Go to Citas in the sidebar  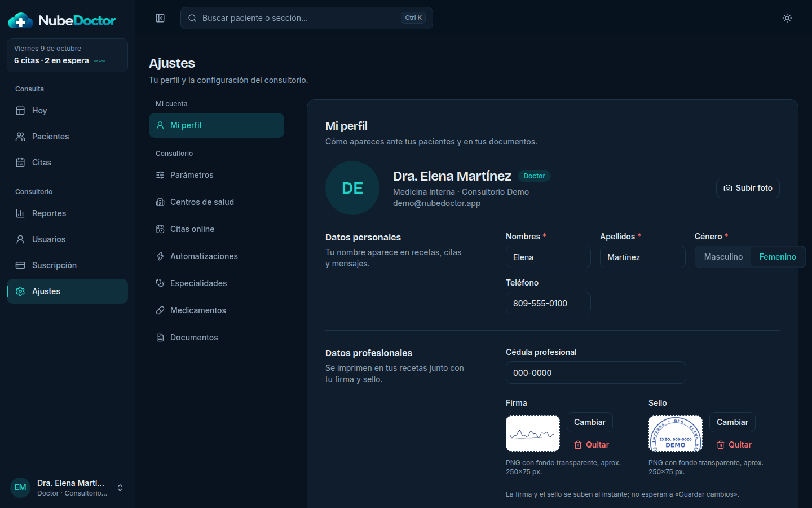click(67, 163)
